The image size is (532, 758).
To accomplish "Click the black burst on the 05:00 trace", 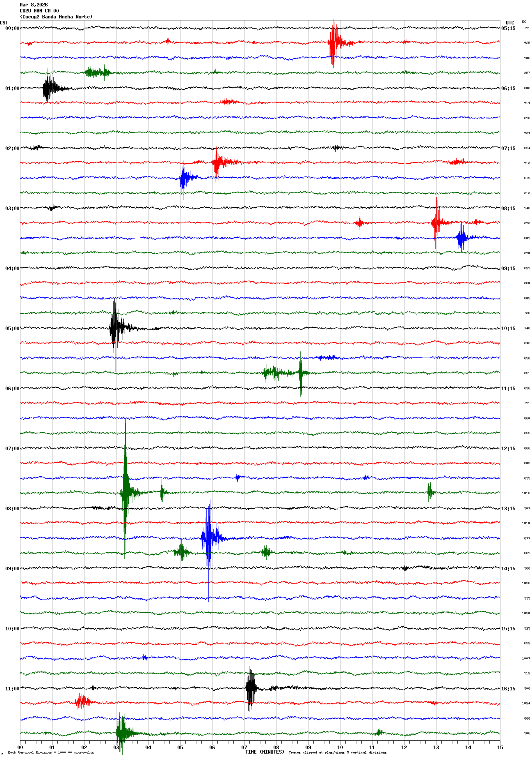I will pos(115,329).
